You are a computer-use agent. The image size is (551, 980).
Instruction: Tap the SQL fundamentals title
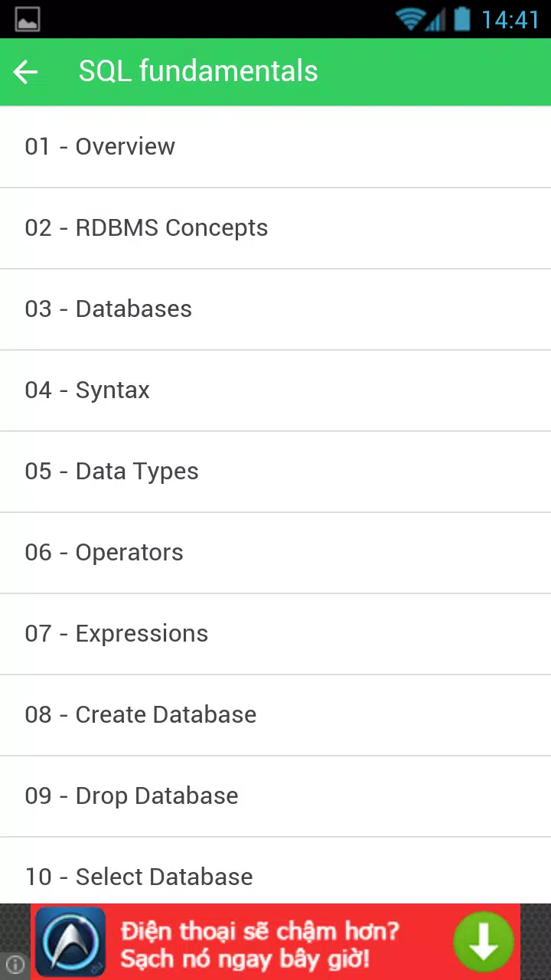[x=198, y=71]
